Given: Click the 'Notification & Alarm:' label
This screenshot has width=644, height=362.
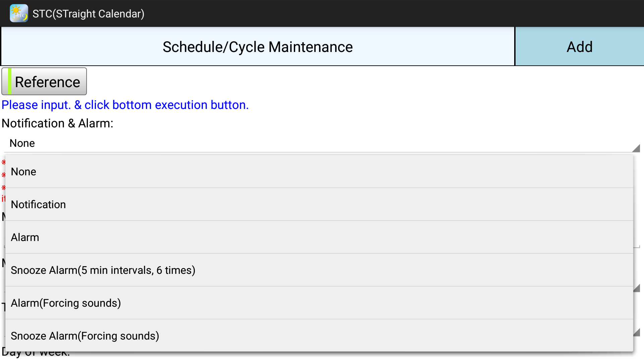Looking at the screenshot, I should (57, 123).
